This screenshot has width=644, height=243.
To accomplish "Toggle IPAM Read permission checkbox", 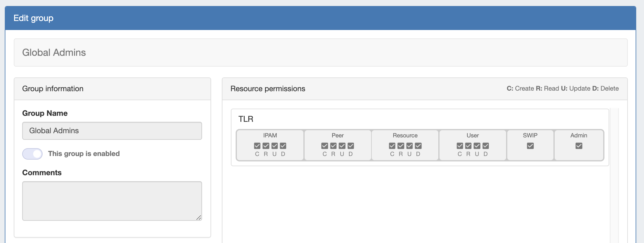I will click(x=266, y=146).
